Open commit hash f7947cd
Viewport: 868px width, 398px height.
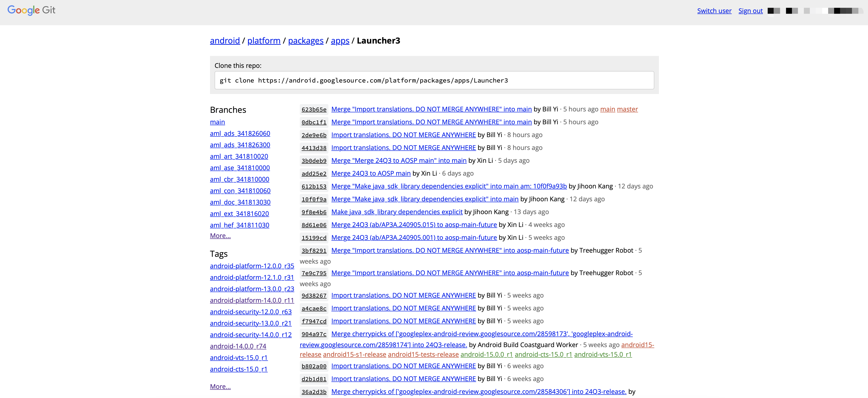pyautogui.click(x=314, y=321)
